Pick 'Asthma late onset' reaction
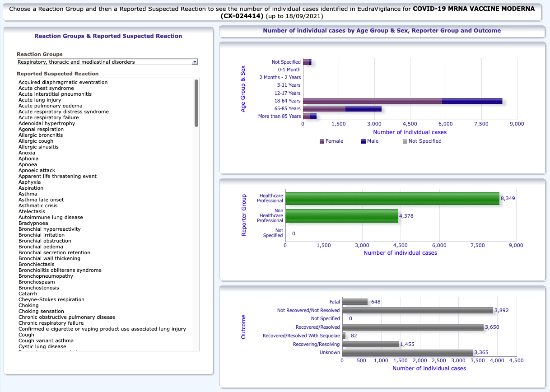 [41, 200]
